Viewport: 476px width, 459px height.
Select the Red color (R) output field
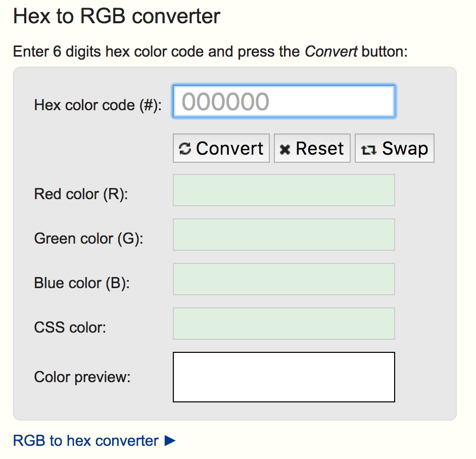(283, 190)
